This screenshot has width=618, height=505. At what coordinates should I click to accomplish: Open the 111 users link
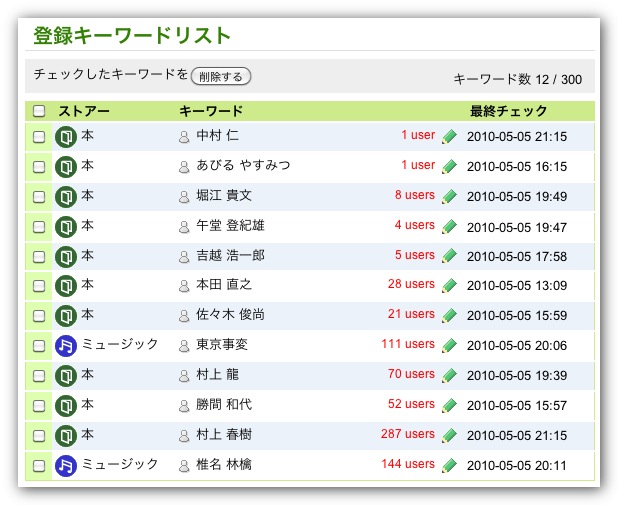click(407, 345)
